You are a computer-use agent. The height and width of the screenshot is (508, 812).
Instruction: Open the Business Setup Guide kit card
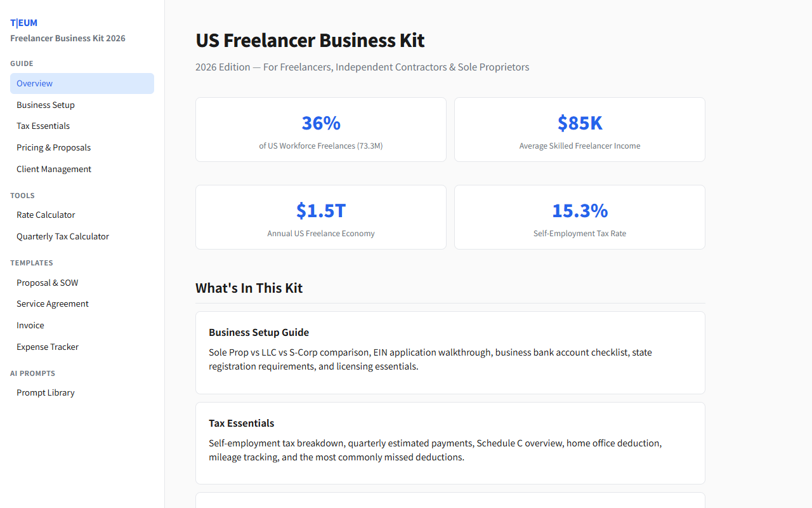(450, 352)
